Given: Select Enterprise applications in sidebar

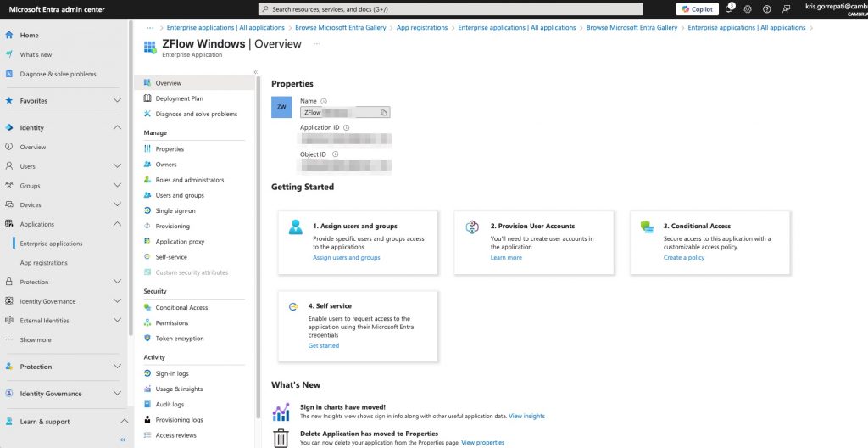Looking at the screenshot, I should pyautogui.click(x=51, y=244).
